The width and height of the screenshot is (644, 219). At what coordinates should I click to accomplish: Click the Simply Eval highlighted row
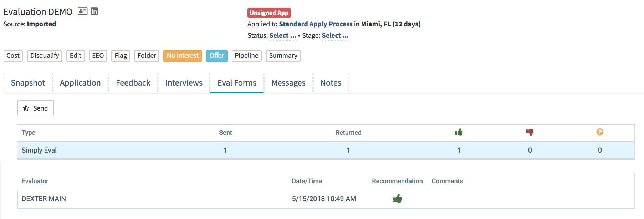point(39,150)
